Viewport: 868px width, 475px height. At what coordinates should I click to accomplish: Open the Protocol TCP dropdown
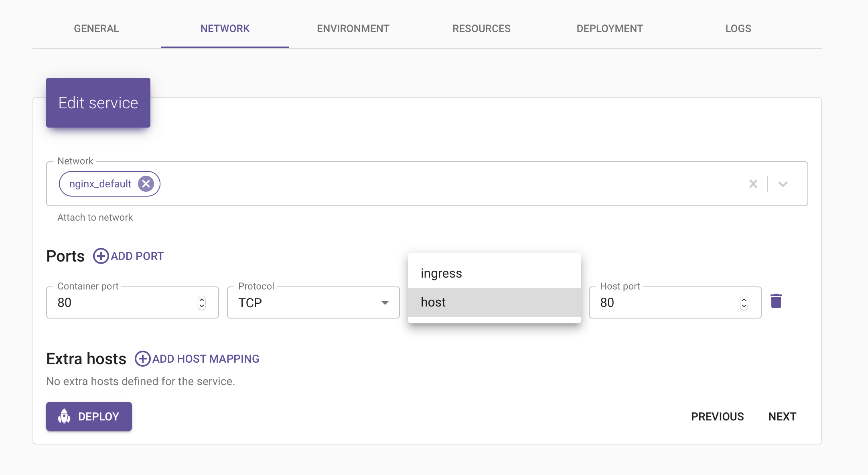(313, 302)
